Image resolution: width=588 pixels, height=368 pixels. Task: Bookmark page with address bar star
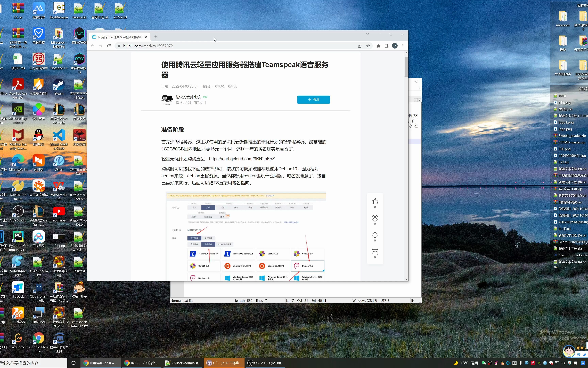click(x=368, y=46)
